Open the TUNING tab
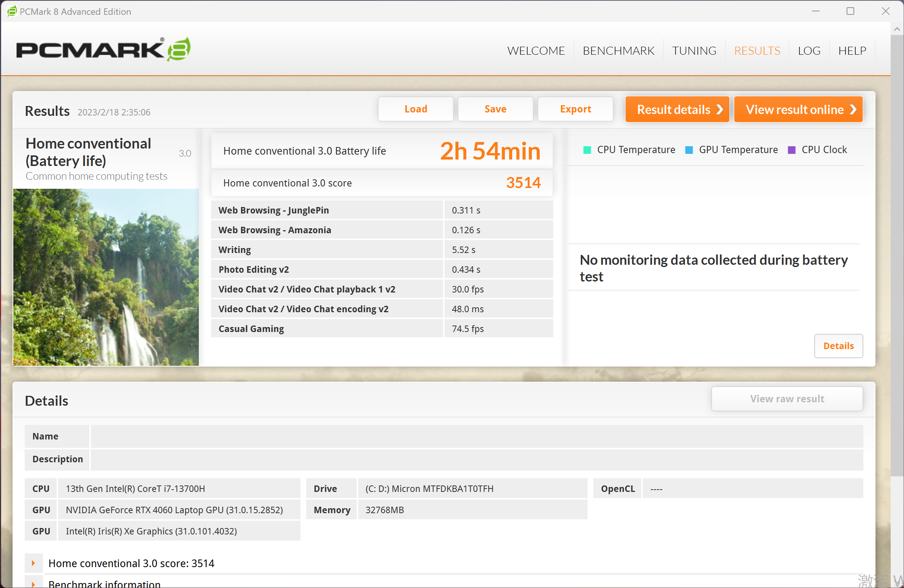 click(x=694, y=51)
